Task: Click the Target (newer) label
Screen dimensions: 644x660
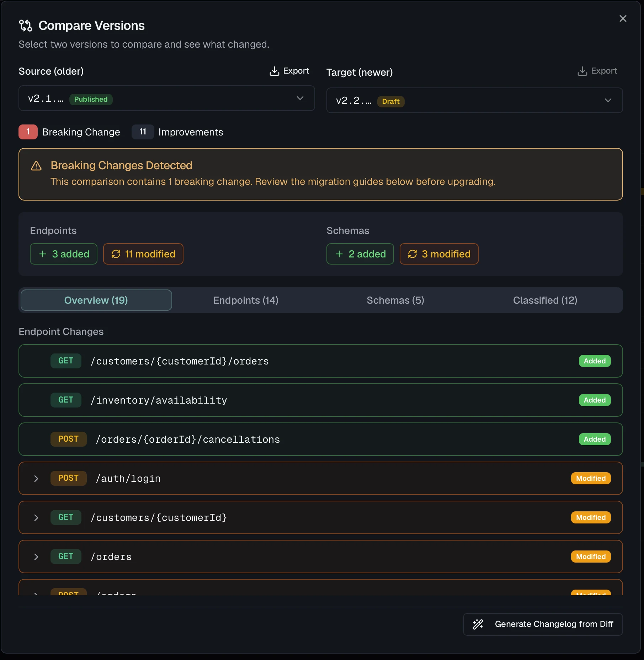Action: [x=360, y=72]
